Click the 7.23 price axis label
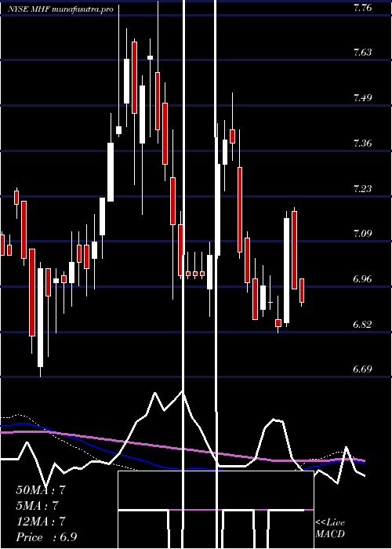Image resolution: width=392 pixels, height=549 pixels. click(363, 188)
